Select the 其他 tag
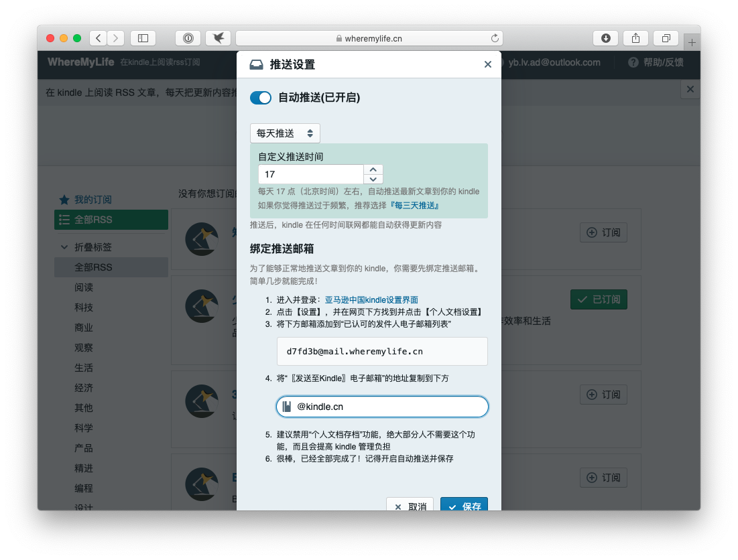Image resolution: width=738 pixels, height=560 pixels. (84, 408)
